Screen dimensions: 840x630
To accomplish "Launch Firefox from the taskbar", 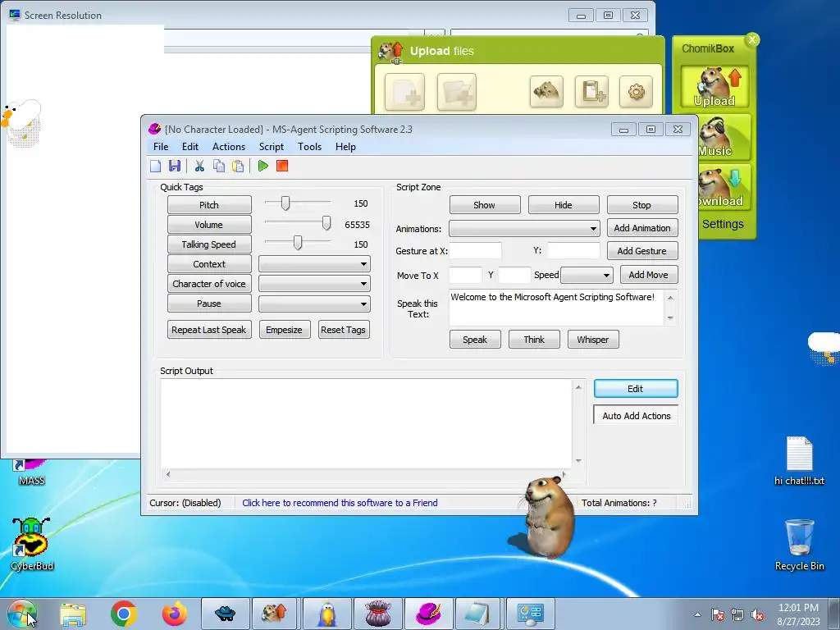I will click(175, 614).
